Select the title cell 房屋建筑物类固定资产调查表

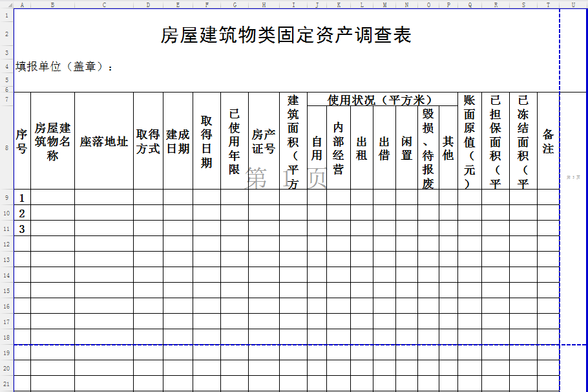(x=286, y=35)
